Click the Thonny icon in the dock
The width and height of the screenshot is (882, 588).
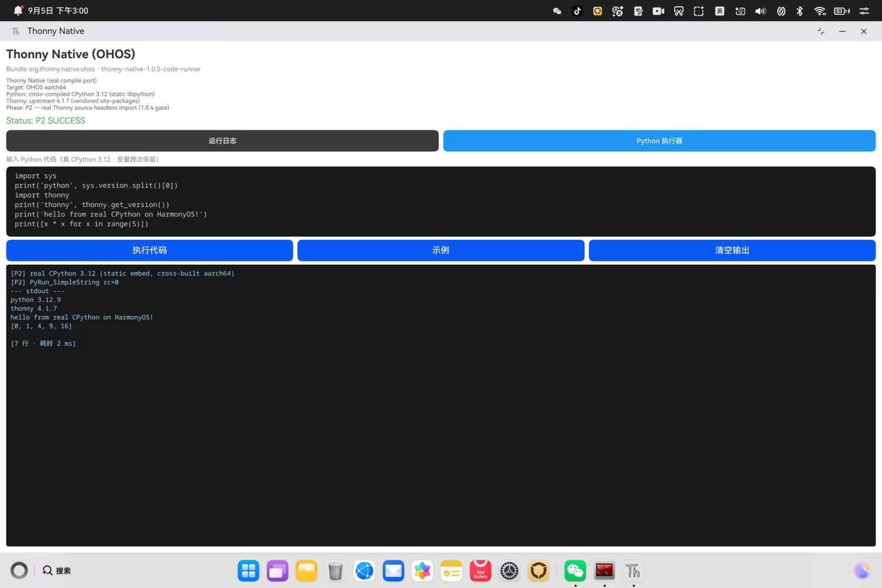[x=633, y=571]
